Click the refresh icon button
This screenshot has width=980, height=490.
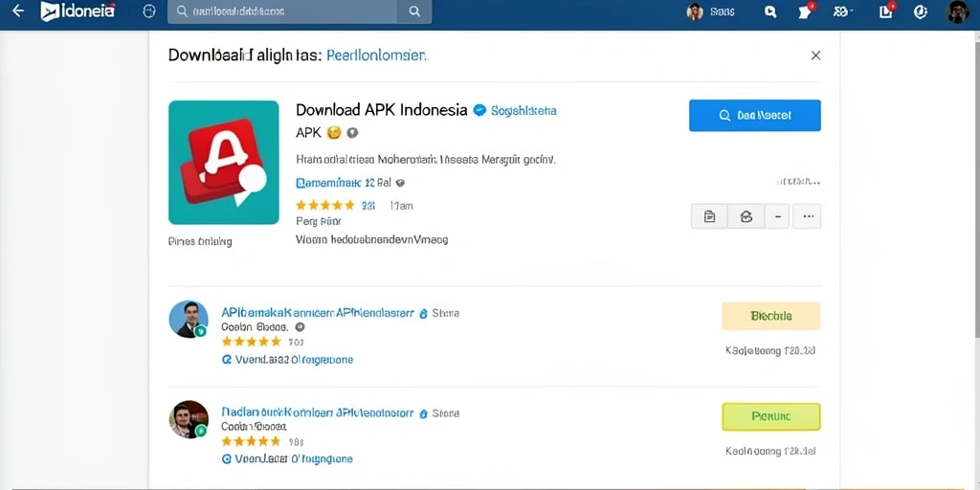[746, 216]
